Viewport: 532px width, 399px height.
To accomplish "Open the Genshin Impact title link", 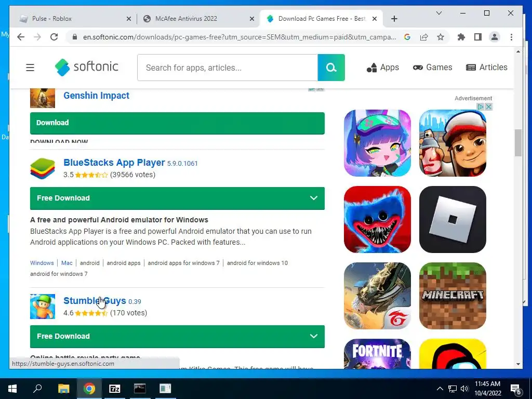I will click(x=96, y=96).
